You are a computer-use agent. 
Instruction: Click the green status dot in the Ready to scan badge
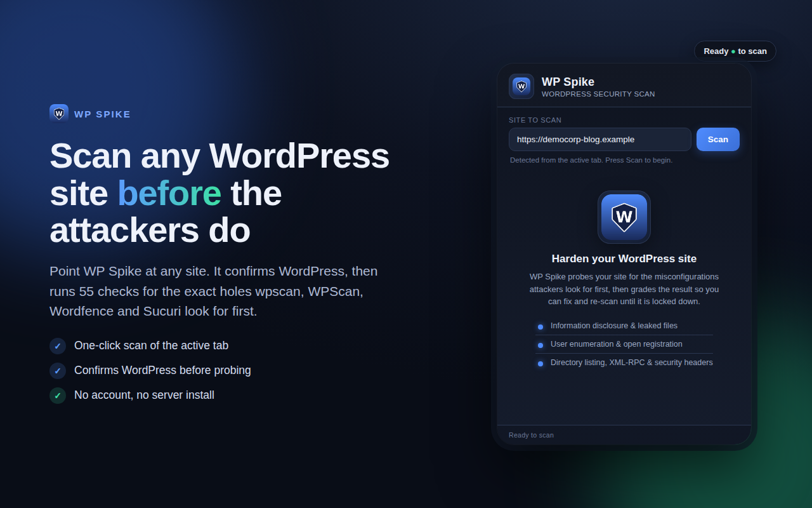[733, 51]
